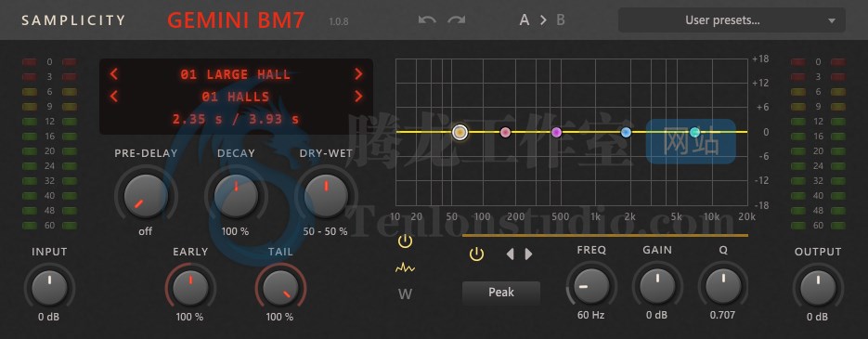Copy A to B with arrow

coord(543,20)
